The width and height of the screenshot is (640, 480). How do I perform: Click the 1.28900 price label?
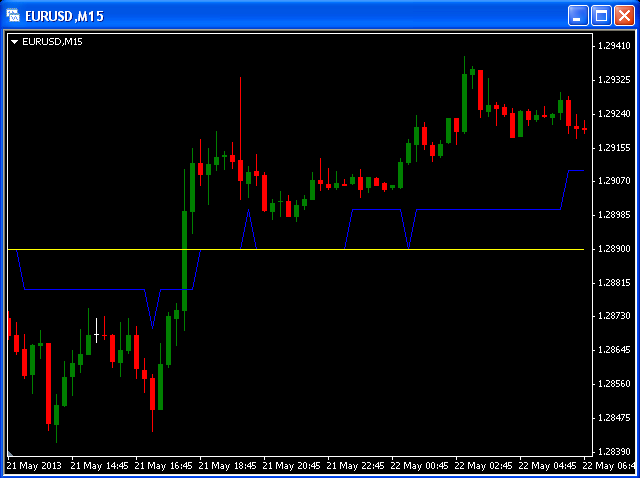[x=613, y=249]
